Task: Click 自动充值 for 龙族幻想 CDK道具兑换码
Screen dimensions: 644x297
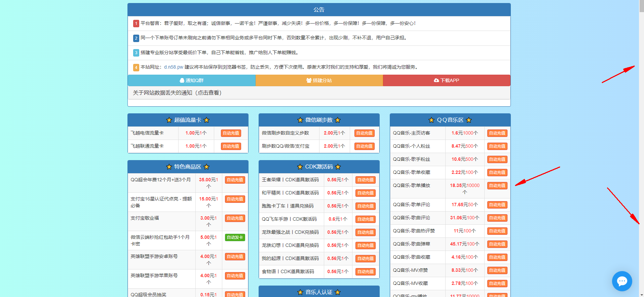Action: (366, 246)
